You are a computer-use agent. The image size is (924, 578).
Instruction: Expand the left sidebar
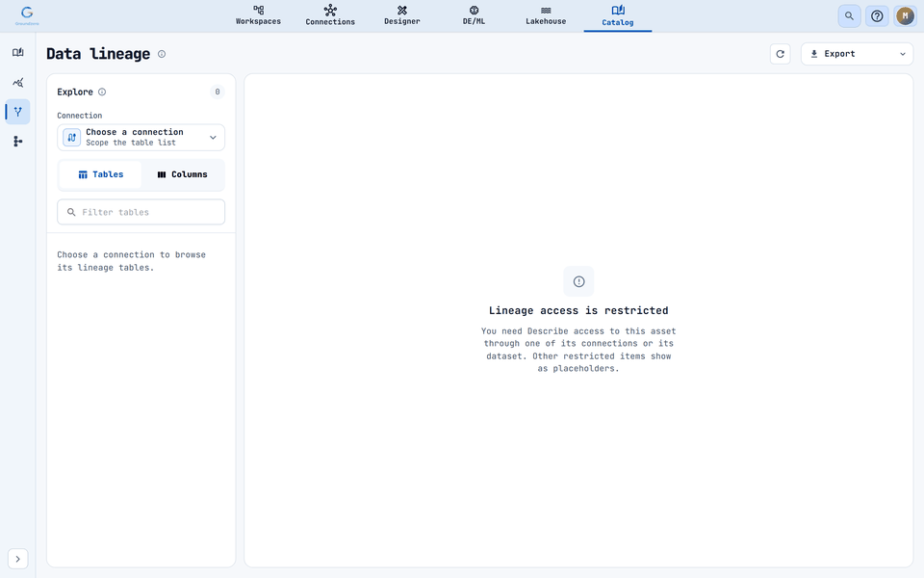(x=17, y=559)
